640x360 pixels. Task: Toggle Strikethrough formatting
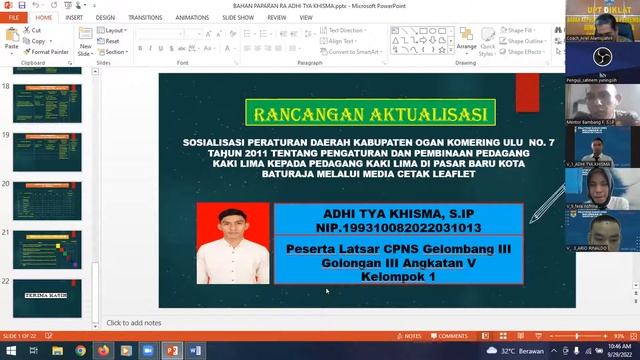pyautogui.click(x=182, y=49)
